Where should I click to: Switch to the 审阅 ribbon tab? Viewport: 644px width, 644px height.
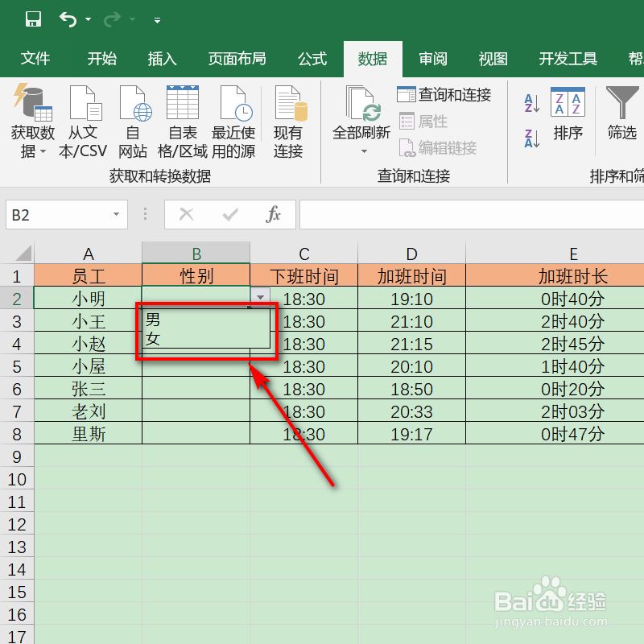click(432, 58)
